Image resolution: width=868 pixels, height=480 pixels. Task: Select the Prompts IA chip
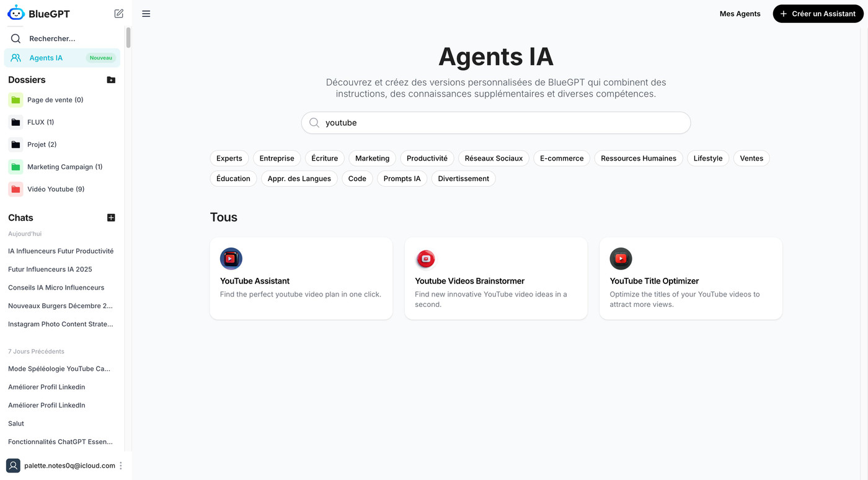(402, 179)
